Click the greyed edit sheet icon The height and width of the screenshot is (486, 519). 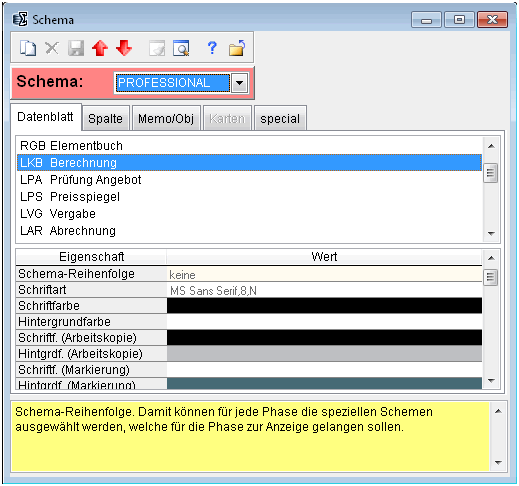pyautogui.click(x=157, y=48)
